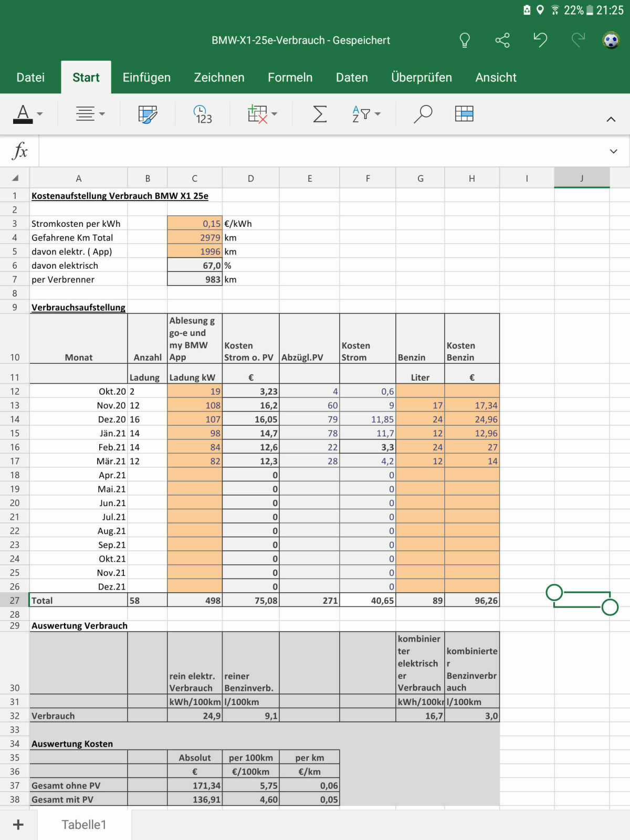This screenshot has width=630, height=840.
Task: Select the orange cell with value 1996
Action: point(195,251)
